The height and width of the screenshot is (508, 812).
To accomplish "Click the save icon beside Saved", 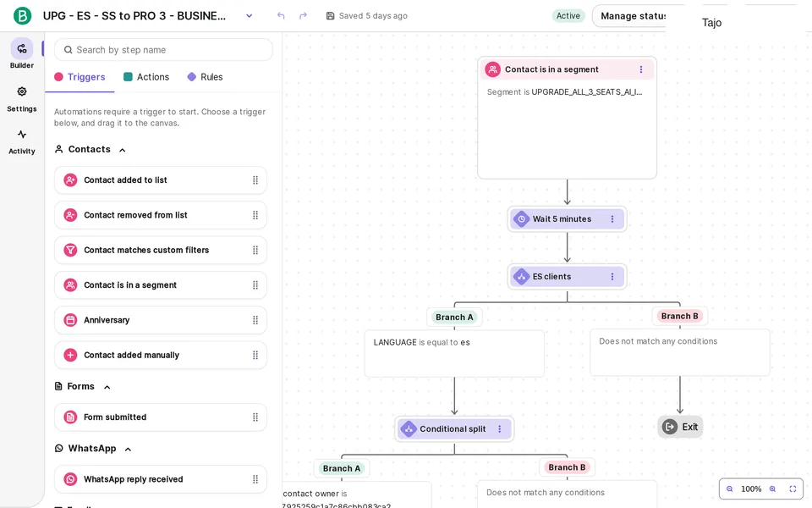I will (x=330, y=15).
